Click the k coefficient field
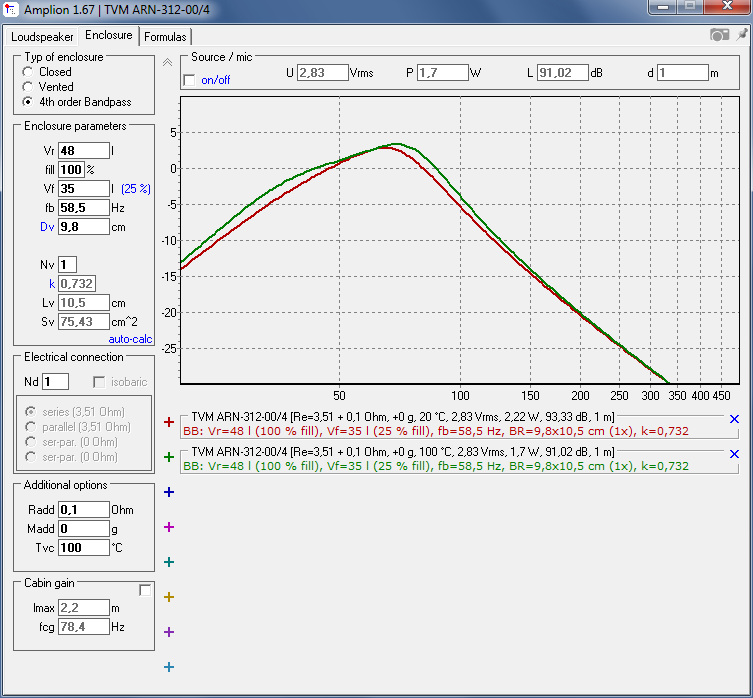Viewport: 753px width, 698px height. (77, 283)
